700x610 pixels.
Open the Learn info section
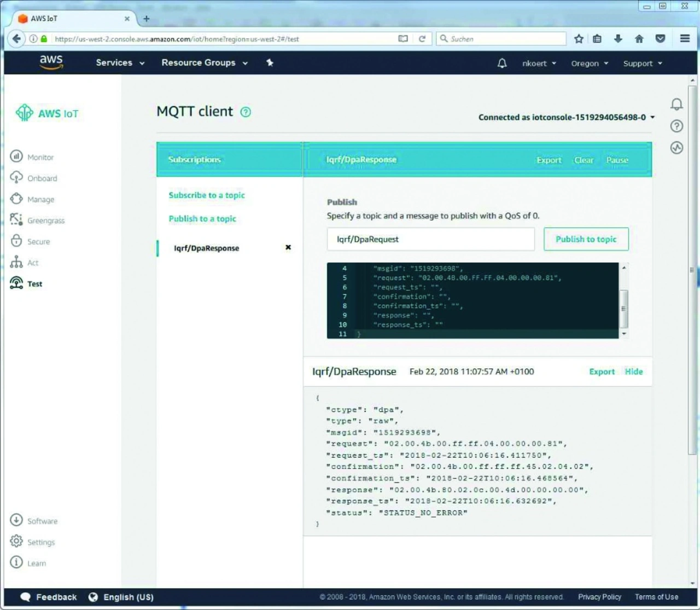28,563
